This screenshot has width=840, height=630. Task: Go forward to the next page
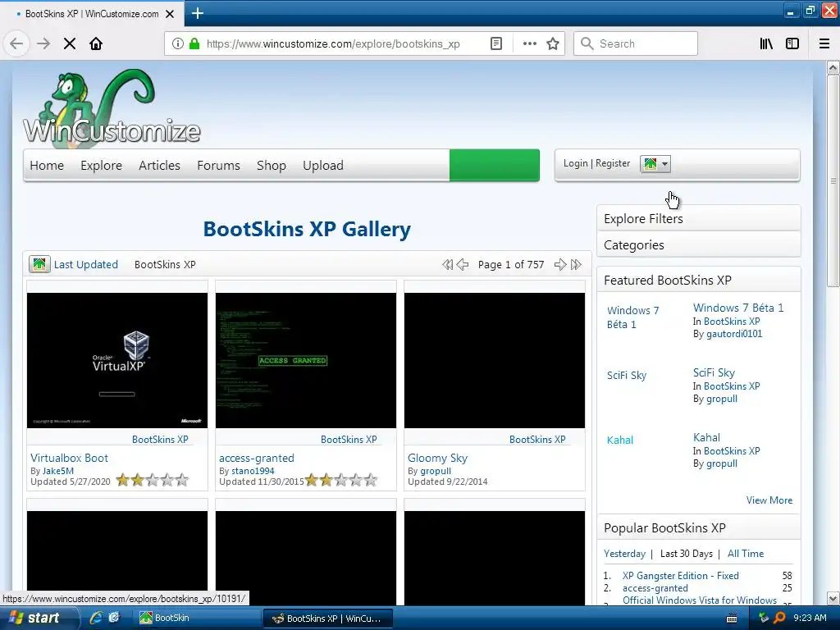click(x=43, y=43)
